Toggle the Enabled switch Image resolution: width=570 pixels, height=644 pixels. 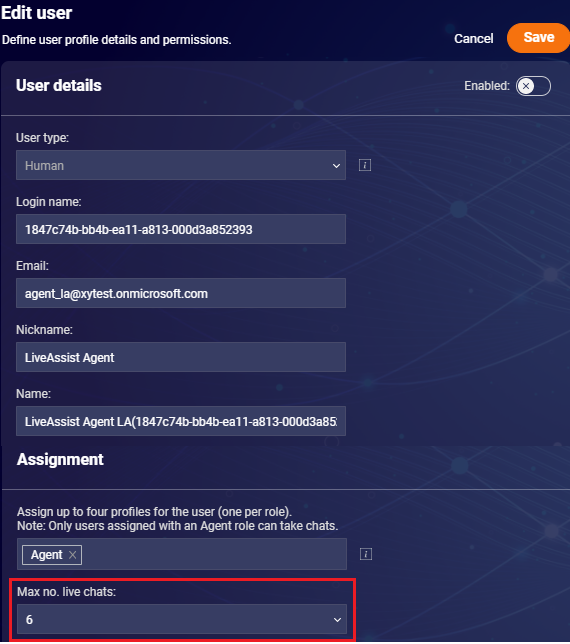[533, 86]
